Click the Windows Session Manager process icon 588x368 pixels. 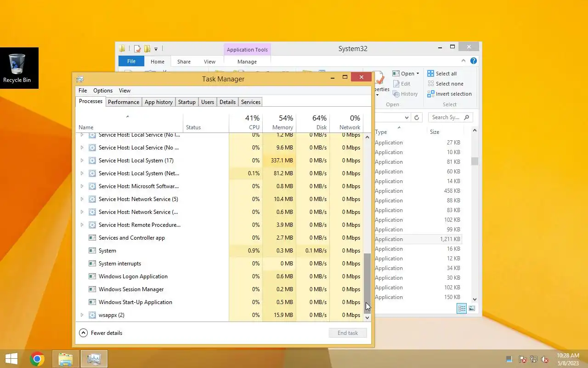point(92,289)
